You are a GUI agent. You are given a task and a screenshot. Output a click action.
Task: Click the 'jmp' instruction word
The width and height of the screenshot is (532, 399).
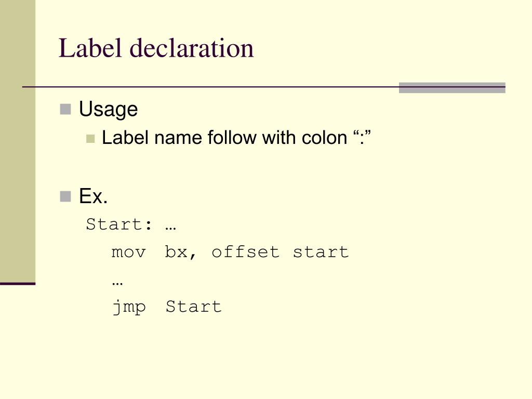[129, 308]
